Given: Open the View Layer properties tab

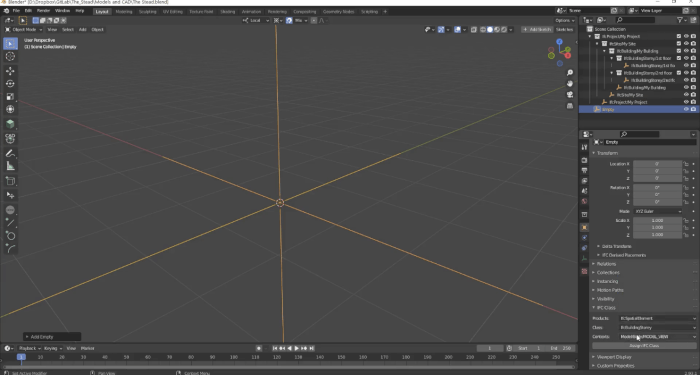Looking at the screenshot, I should 584,181.
